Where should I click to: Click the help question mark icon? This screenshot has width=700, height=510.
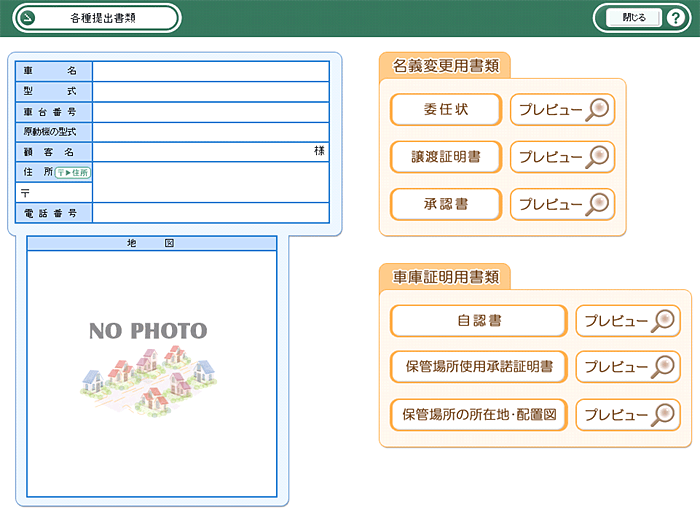[x=675, y=18]
